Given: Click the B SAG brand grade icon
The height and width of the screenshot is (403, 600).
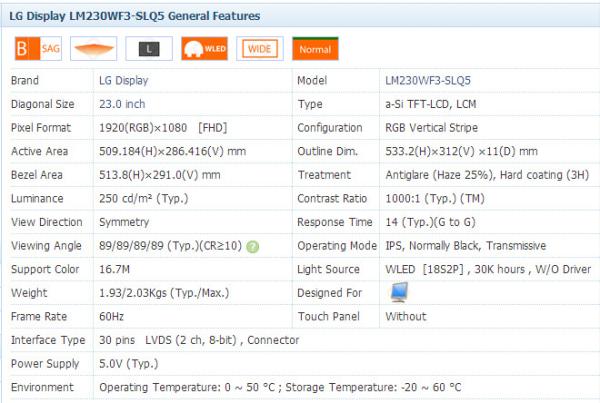Looking at the screenshot, I should [x=38, y=49].
